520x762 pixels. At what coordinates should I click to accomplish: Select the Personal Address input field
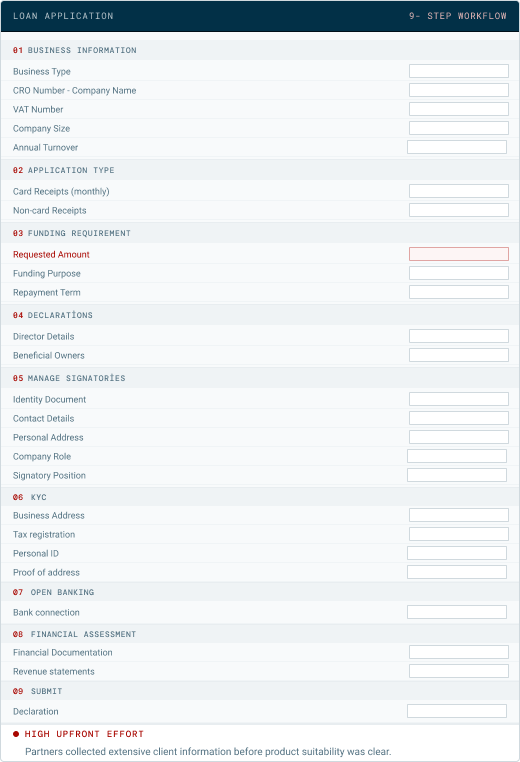click(459, 437)
